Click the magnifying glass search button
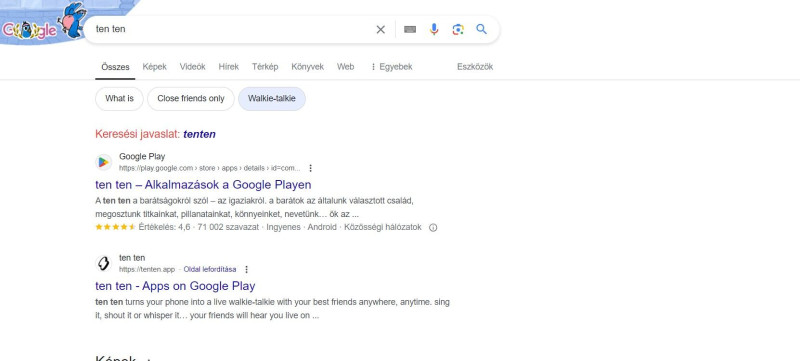This screenshot has width=800, height=361. pyautogui.click(x=482, y=29)
